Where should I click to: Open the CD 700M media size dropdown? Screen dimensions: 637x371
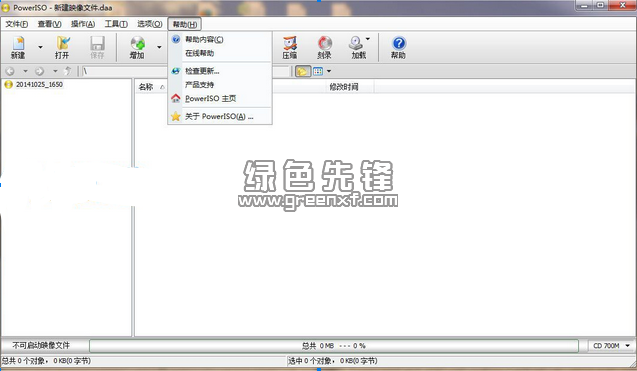click(x=611, y=346)
